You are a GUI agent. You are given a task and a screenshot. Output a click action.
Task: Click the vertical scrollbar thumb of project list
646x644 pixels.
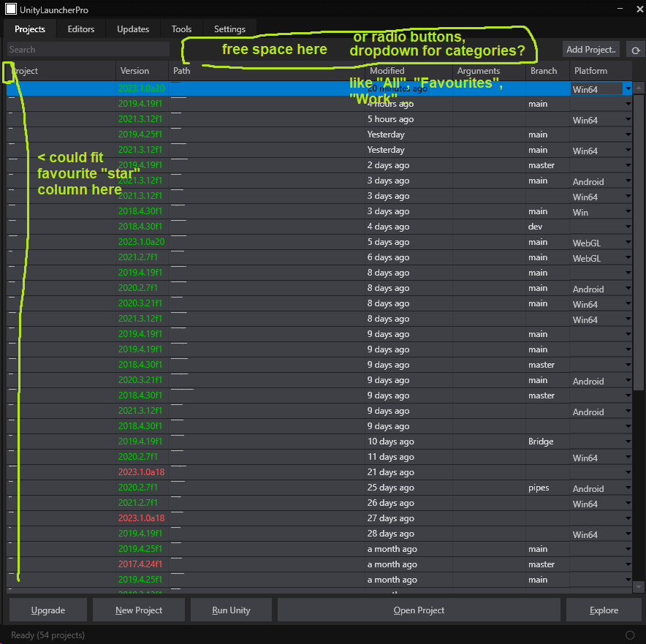639,242
